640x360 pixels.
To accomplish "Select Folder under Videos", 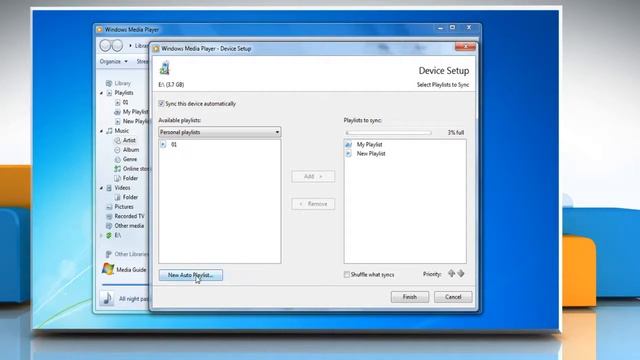I will tap(130, 197).
